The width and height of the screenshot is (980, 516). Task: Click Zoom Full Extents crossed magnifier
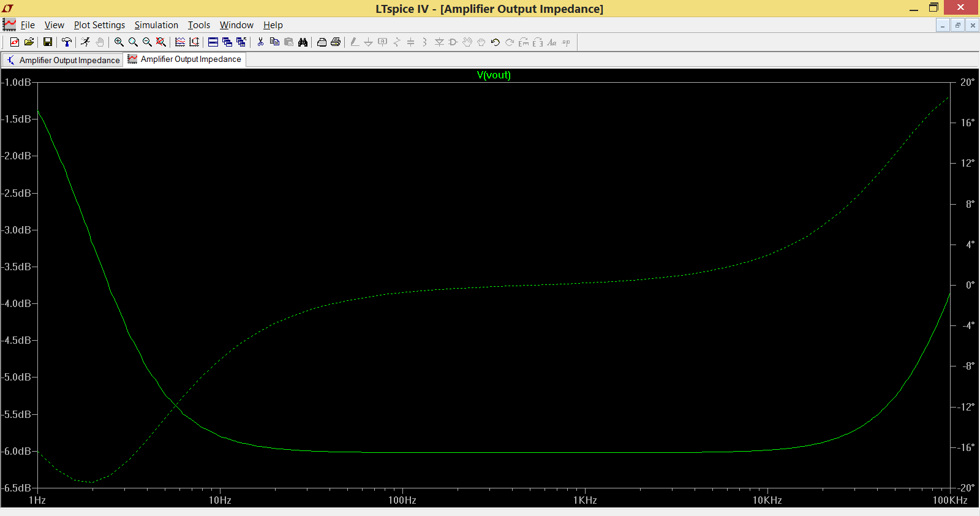point(161,42)
